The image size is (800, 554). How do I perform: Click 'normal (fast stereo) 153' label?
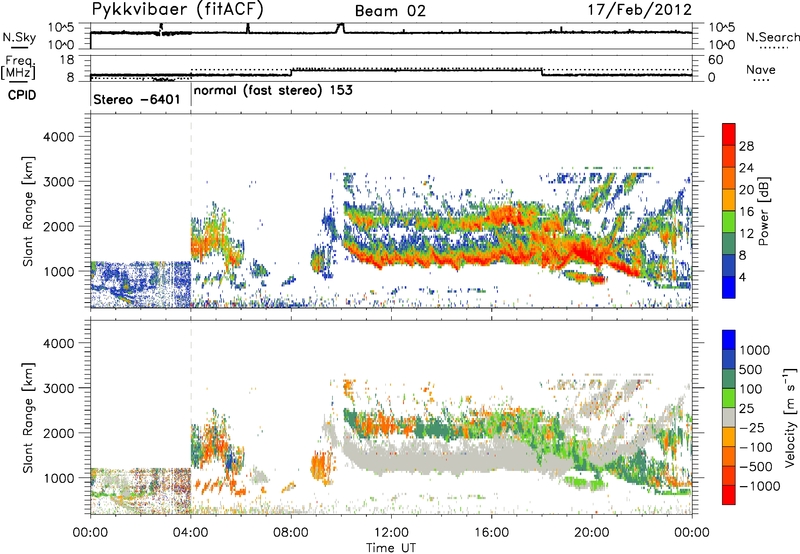pyautogui.click(x=273, y=90)
